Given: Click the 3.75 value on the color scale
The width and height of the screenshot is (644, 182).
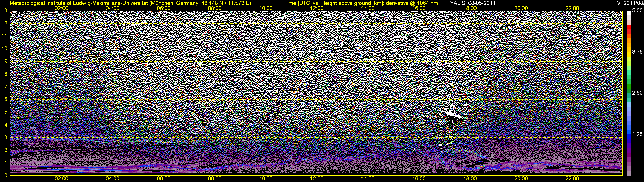Looking at the screenshot, I should pos(637,52).
